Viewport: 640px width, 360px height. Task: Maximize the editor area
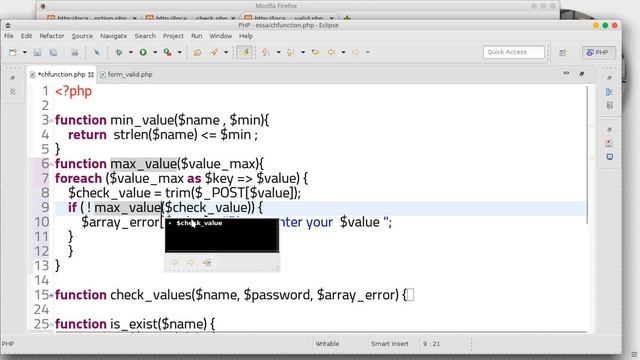582,73
